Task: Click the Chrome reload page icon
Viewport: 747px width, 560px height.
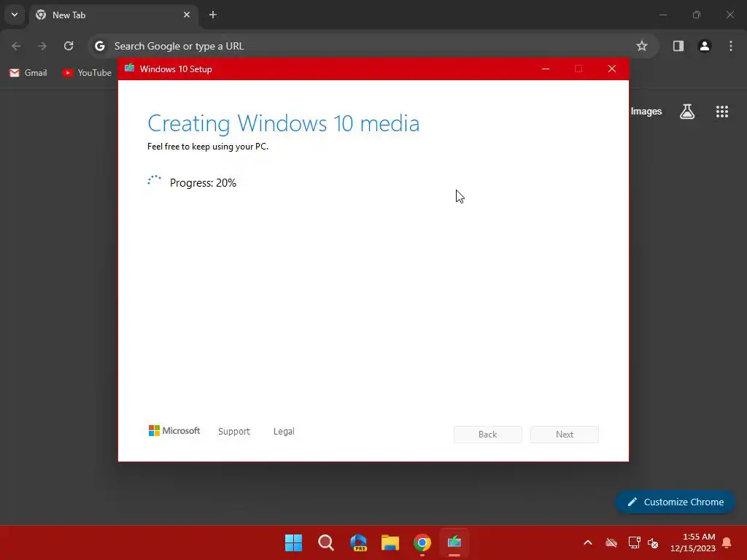Action: tap(69, 46)
